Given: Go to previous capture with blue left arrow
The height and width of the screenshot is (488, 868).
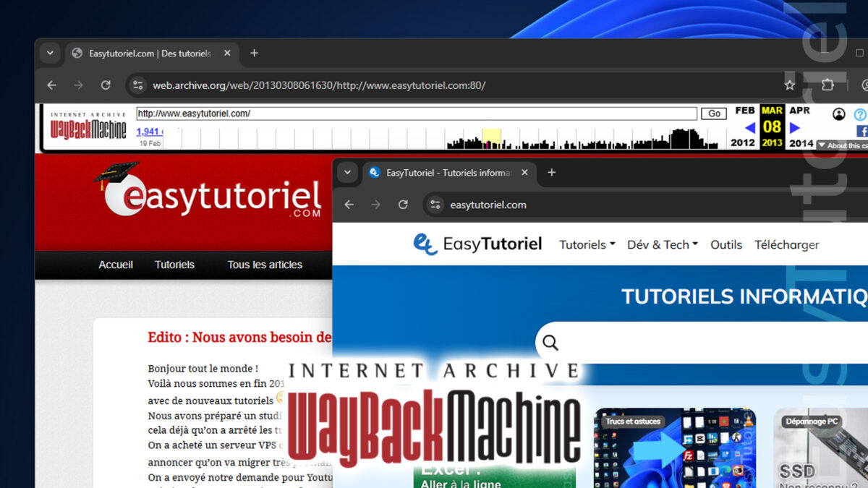Looking at the screenshot, I should point(749,128).
